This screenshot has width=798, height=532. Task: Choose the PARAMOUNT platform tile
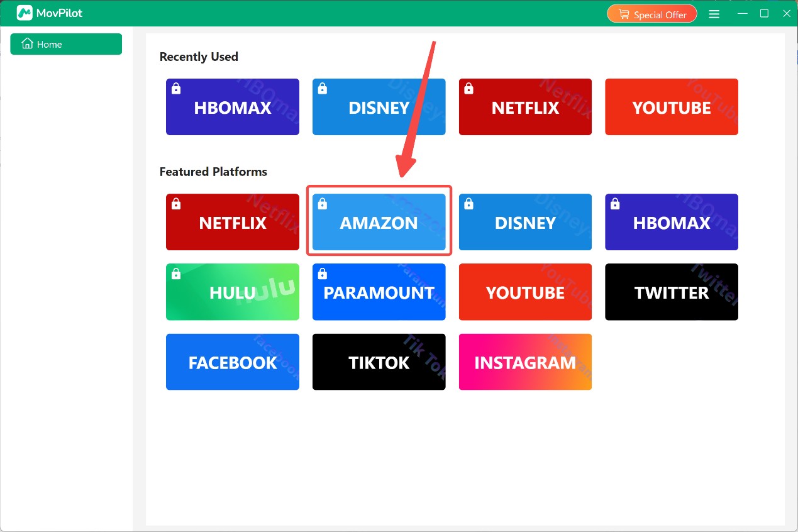(379, 292)
